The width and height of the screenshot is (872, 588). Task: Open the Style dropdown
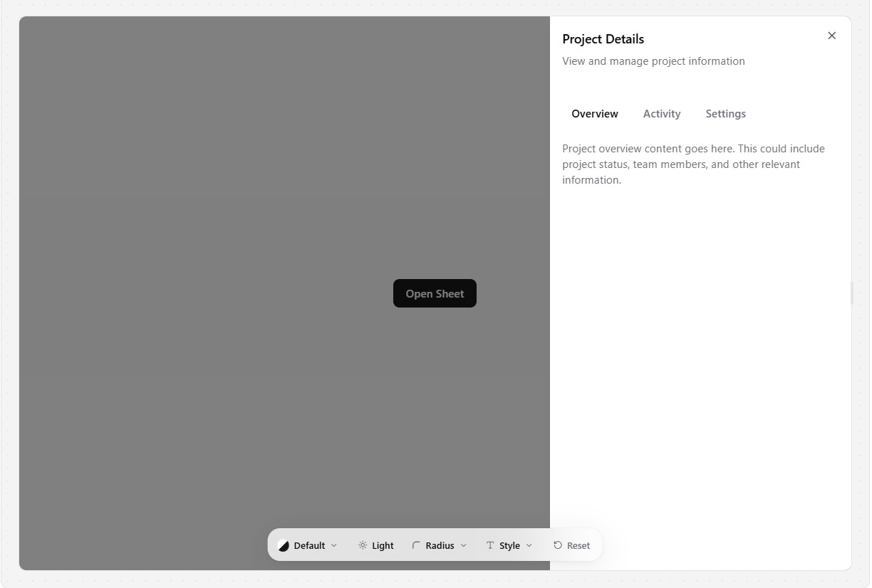coord(509,545)
